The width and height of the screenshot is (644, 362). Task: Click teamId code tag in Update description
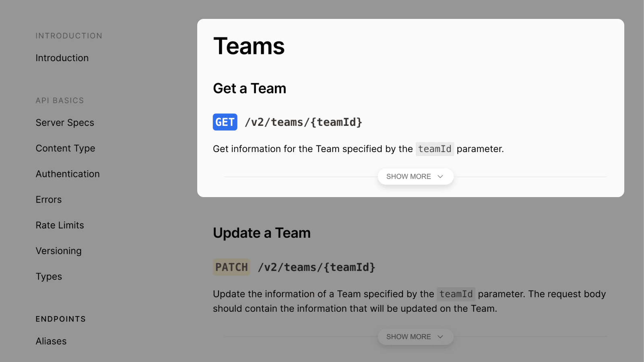pos(456,294)
